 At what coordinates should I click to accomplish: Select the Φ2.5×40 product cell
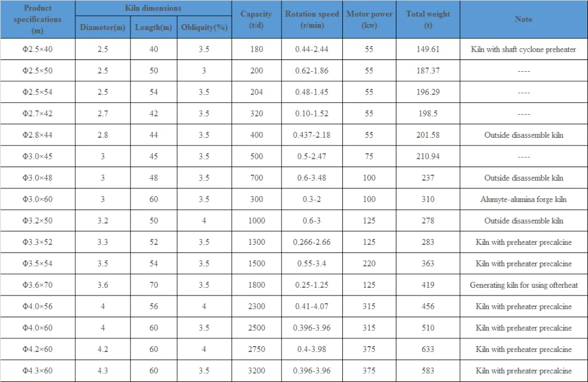[x=38, y=49]
